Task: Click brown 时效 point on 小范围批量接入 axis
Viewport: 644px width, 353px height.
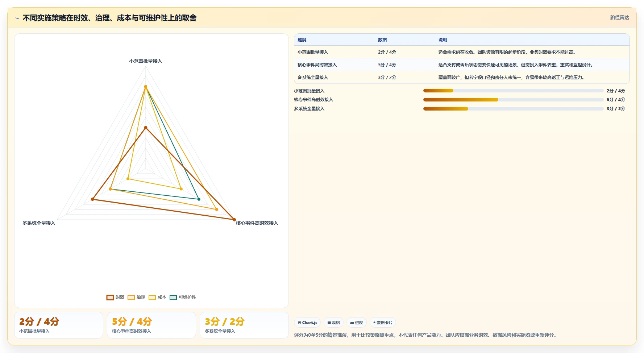Action: (x=146, y=128)
